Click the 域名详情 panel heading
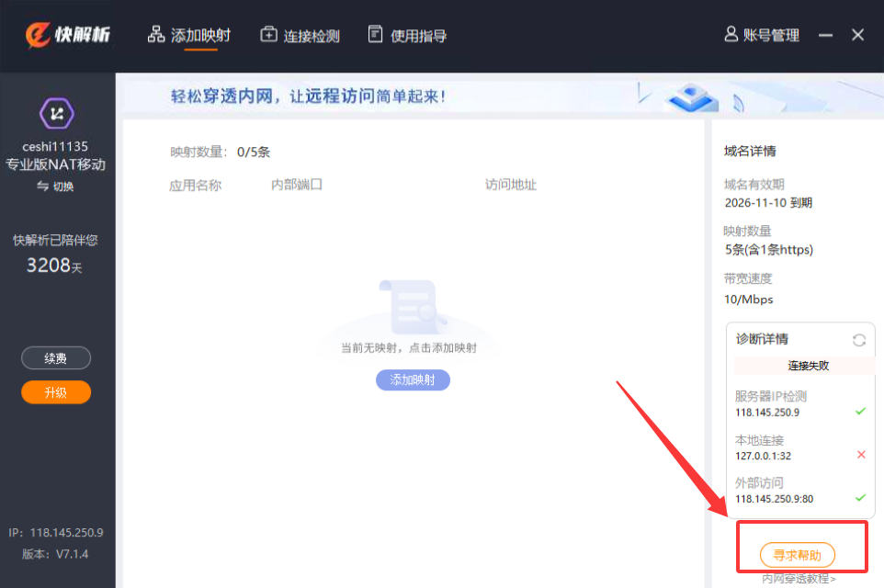Screen dimensions: 884x588 click(750, 151)
